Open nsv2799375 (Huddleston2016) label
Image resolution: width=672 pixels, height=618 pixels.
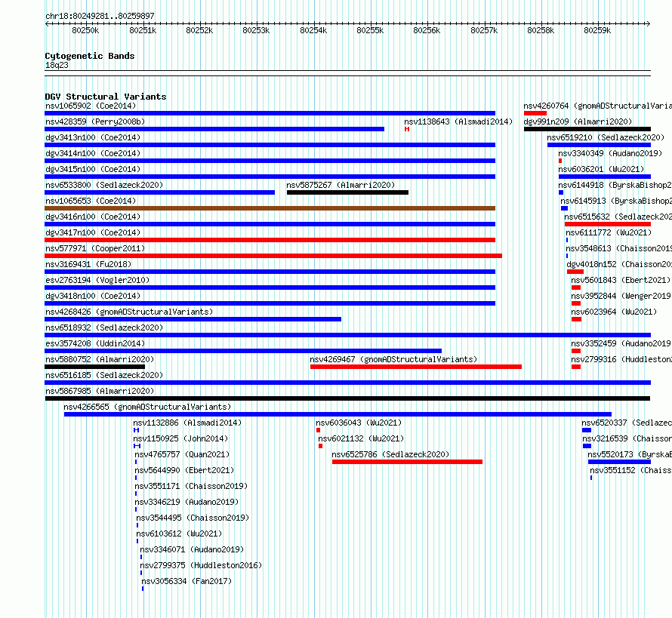pyautogui.click(x=201, y=565)
